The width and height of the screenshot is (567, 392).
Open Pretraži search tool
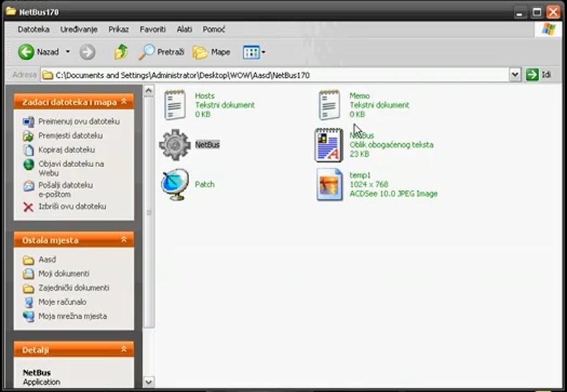tap(161, 52)
